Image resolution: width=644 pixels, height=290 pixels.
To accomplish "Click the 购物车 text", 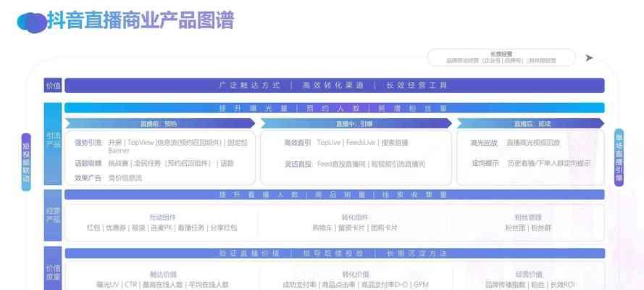I will [x=322, y=228].
